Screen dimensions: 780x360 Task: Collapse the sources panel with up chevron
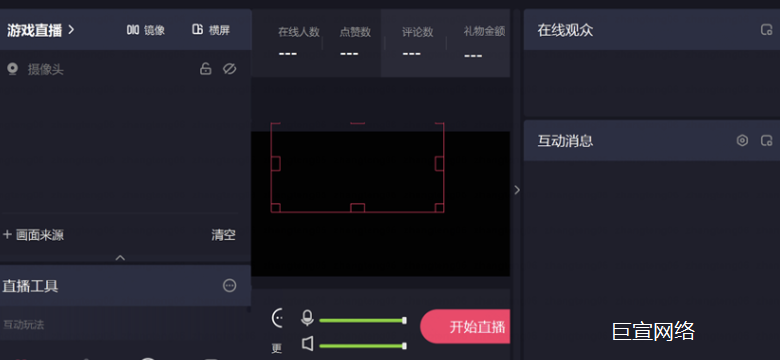[x=120, y=258]
